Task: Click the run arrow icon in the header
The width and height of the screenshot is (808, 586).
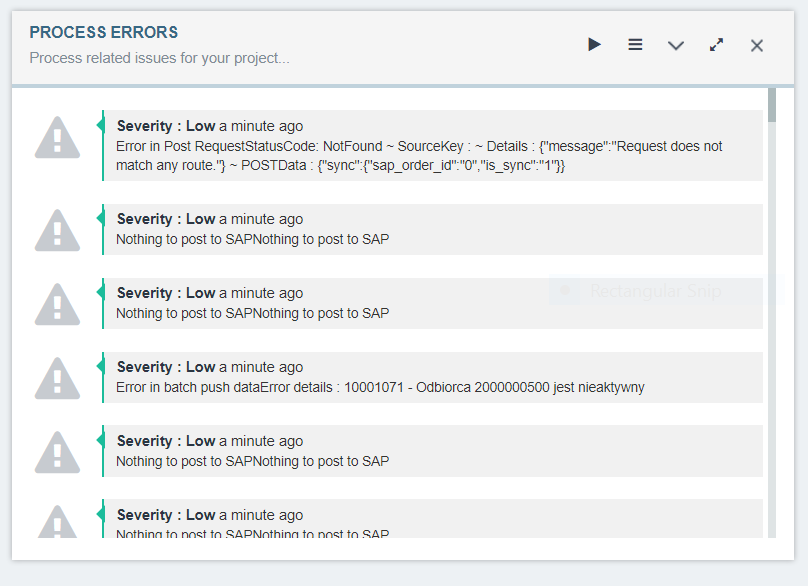Action: pyautogui.click(x=595, y=45)
